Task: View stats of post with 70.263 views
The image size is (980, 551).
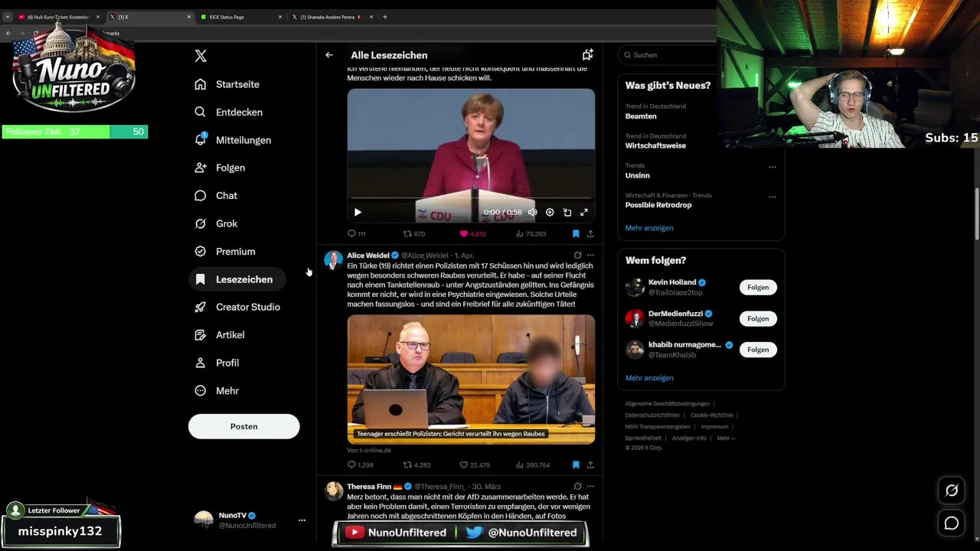Action: click(531, 233)
